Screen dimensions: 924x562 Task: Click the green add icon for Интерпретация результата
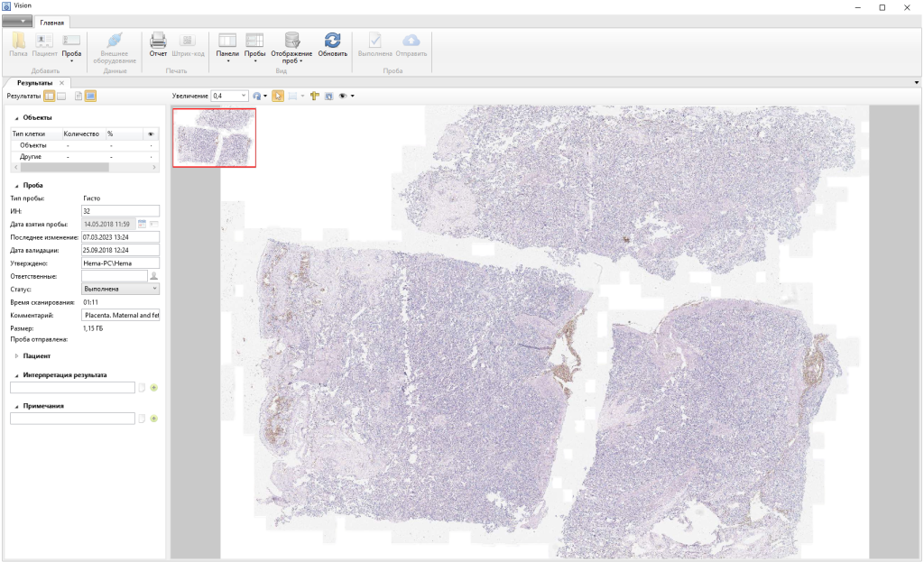click(153, 388)
